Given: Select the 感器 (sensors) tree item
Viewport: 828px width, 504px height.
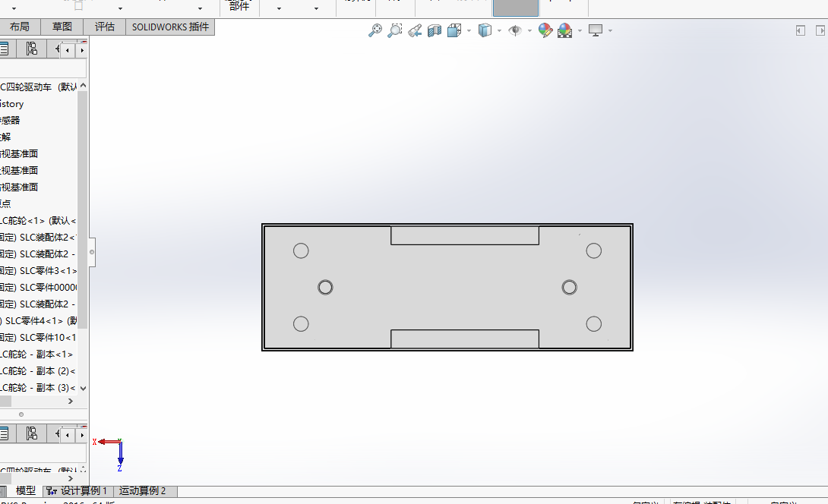Looking at the screenshot, I should click(x=10, y=121).
